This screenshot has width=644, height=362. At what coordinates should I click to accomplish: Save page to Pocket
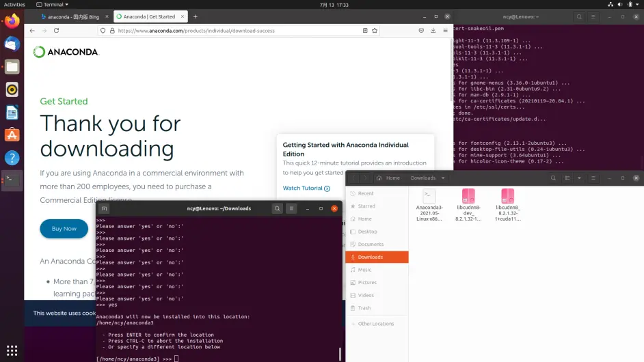tap(421, 30)
